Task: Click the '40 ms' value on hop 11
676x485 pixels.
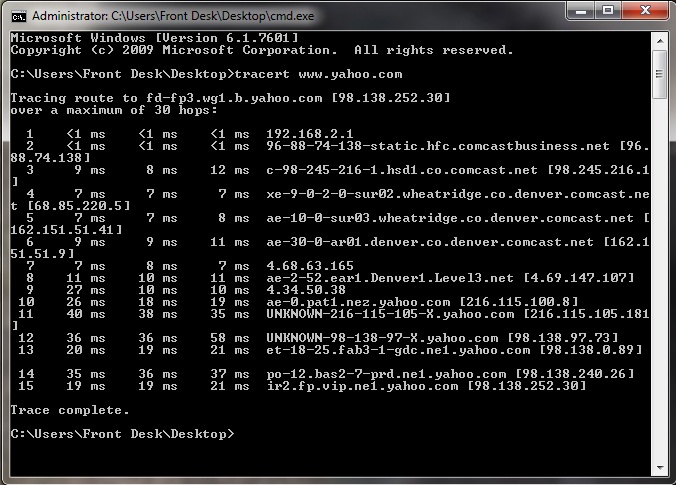Action: tap(86, 314)
